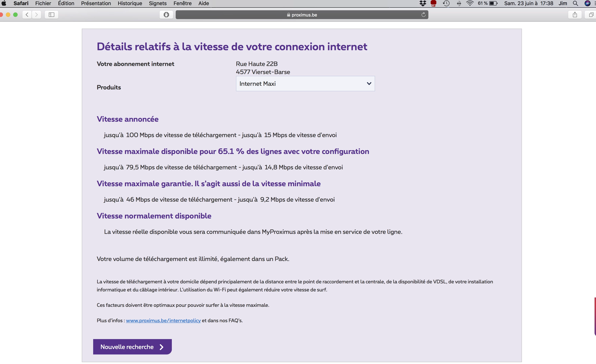This screenshot has height=364, width=596.
Task: Open the Présentation menu
Action: click(x=96, y=3)
